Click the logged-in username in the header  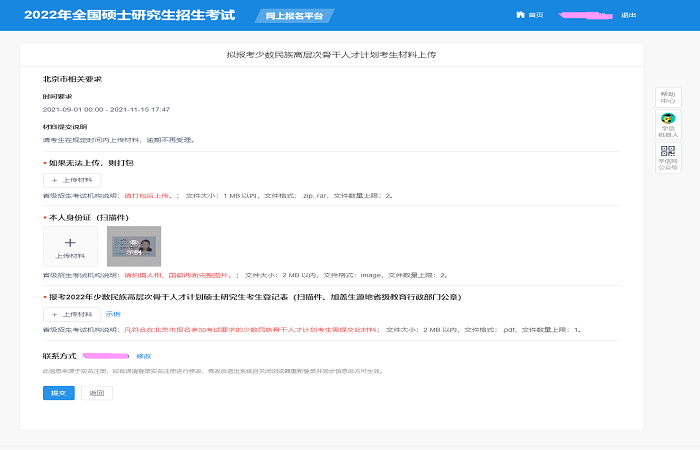tap(584, 16)
